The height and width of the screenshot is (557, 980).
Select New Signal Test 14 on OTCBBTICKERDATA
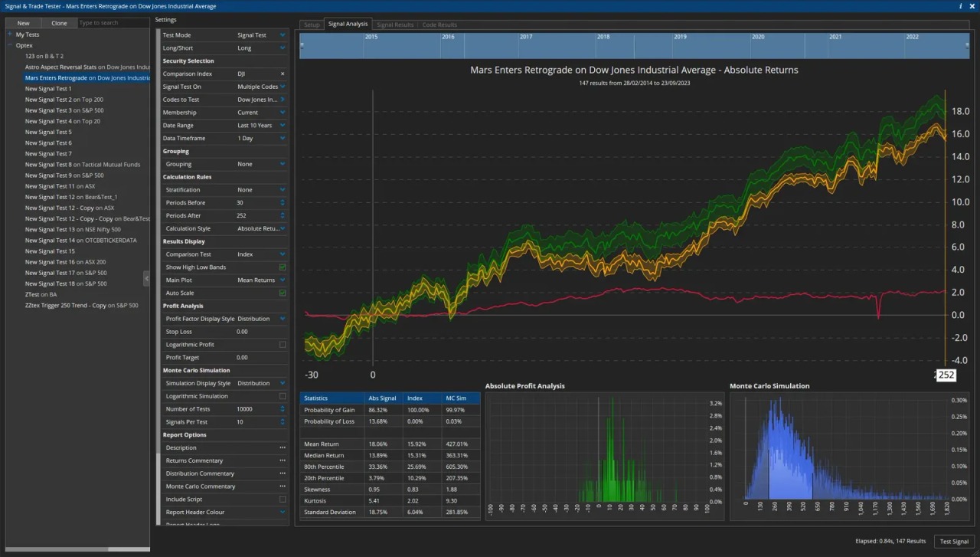pyautogui.click(x=80, y=240)
